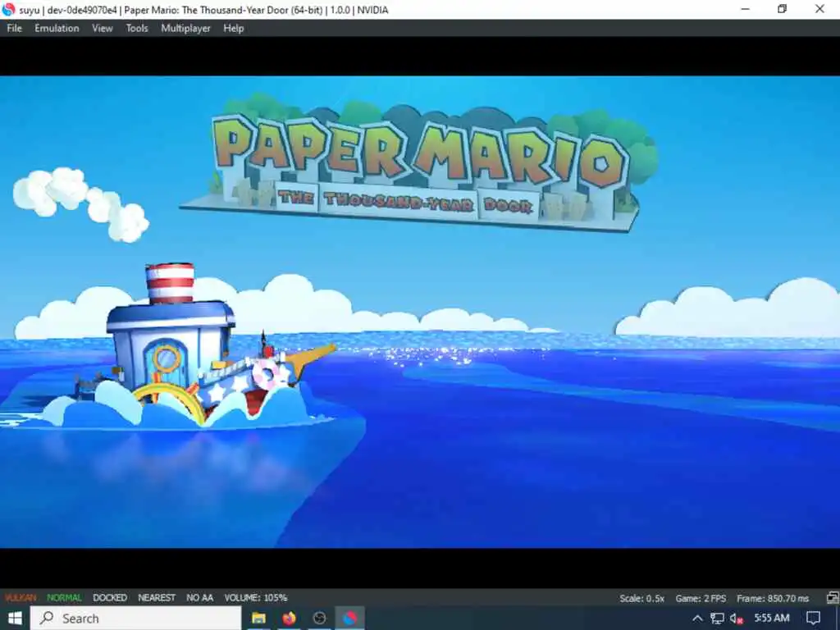
Task: Toggle the NEAREST filter button
Action: coord(157,597)
